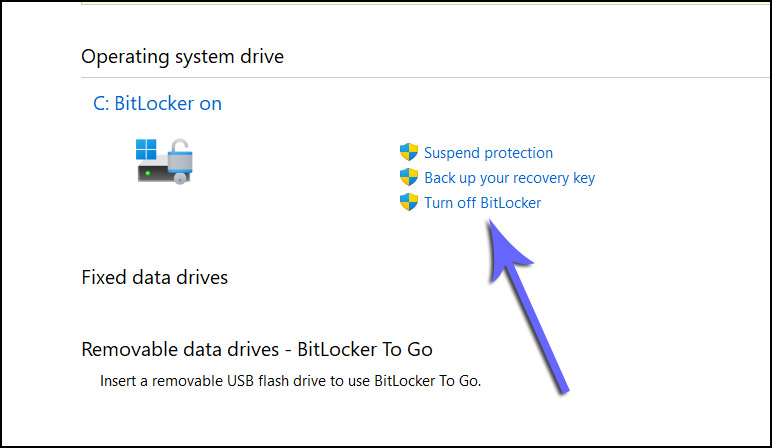
Task: Click the shield icon beside Back up your recovery key
Action: tap(408, 177)
